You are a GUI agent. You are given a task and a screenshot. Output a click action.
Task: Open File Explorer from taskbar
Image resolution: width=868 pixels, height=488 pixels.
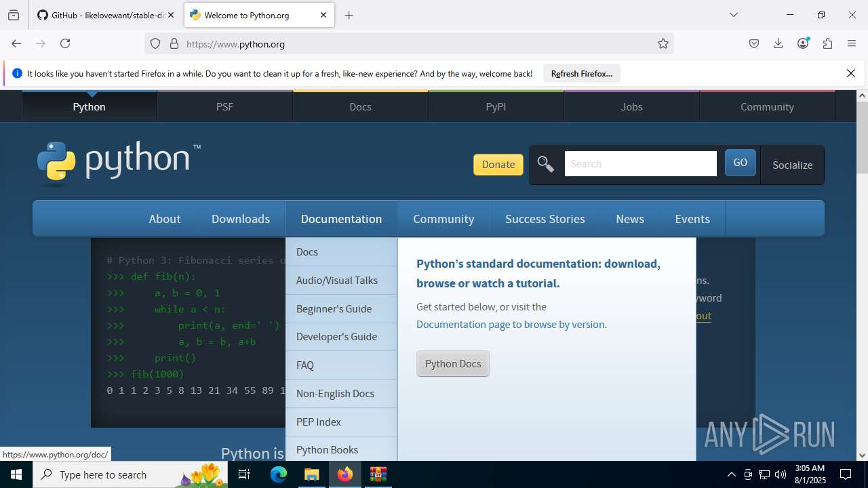tap(311, 474)
